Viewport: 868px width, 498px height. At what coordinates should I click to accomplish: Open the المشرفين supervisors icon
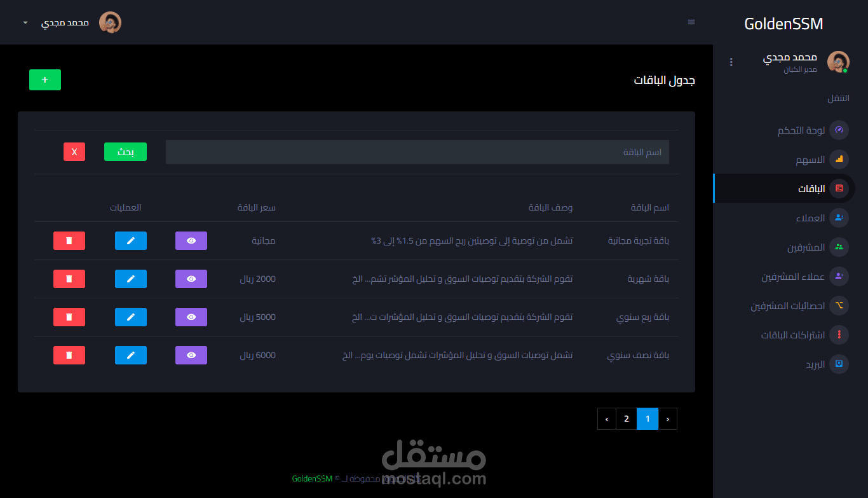pyautogui.click(x=839, y=247)
